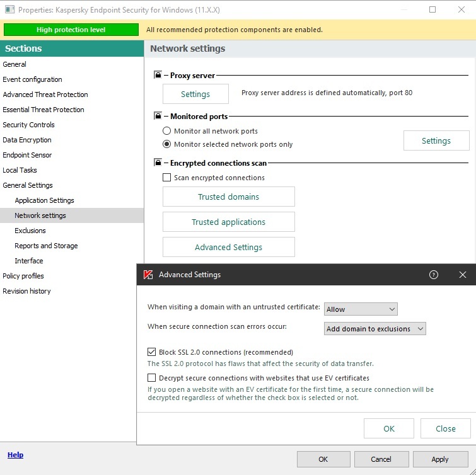Toggle the lock icon next to Monitored ports
The height and width of the screenshot is (475, 476).
tap(158, 117)
